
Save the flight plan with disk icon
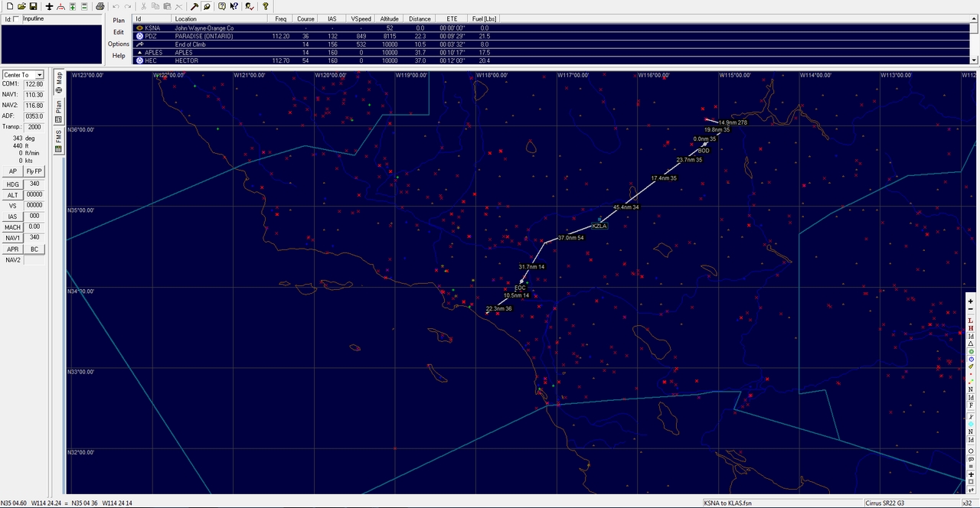[33, 6]
